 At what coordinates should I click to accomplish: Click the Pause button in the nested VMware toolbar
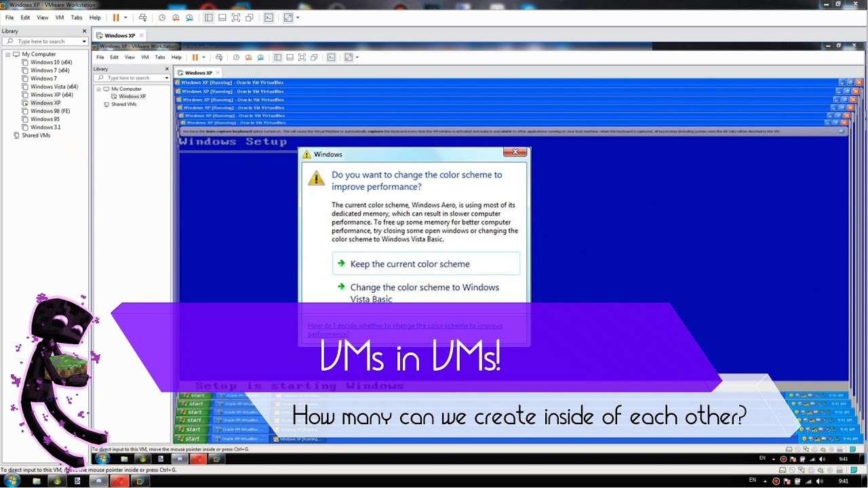[195, 58]
